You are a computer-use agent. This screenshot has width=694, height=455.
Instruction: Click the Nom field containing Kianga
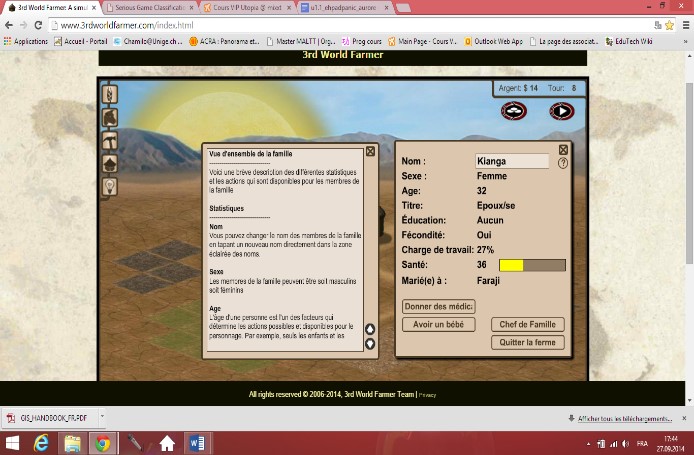pyautogui.click(x=512, y=161)
